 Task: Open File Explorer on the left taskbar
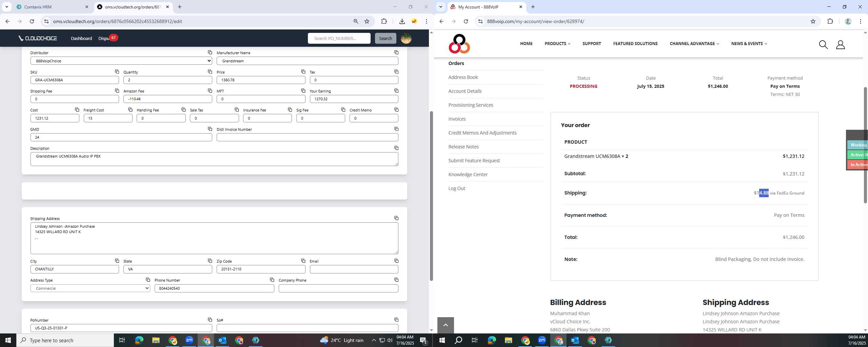pyautogui.click(x=156, y=340)
